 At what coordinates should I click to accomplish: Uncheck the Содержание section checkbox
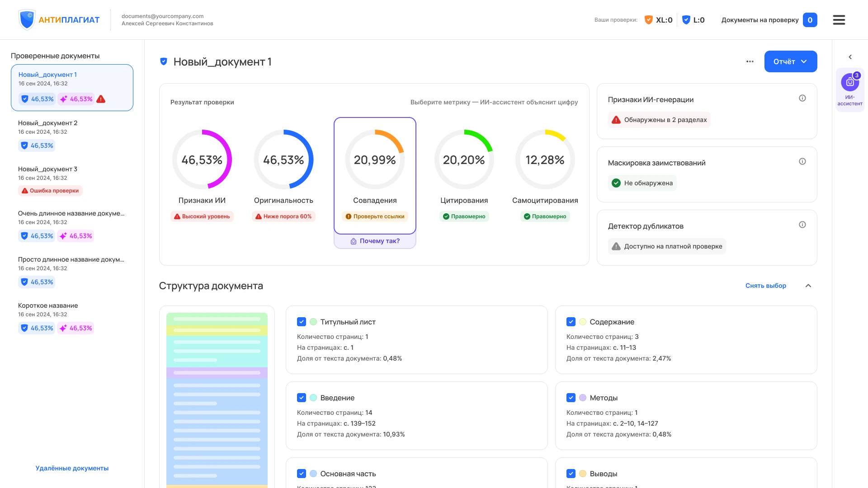click(571, 322)
